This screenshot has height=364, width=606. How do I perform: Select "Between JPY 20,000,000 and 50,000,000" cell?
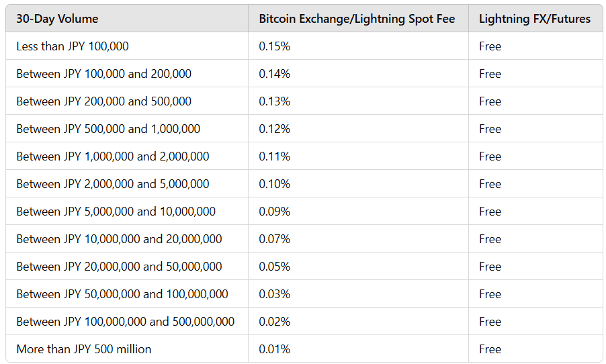119,267
